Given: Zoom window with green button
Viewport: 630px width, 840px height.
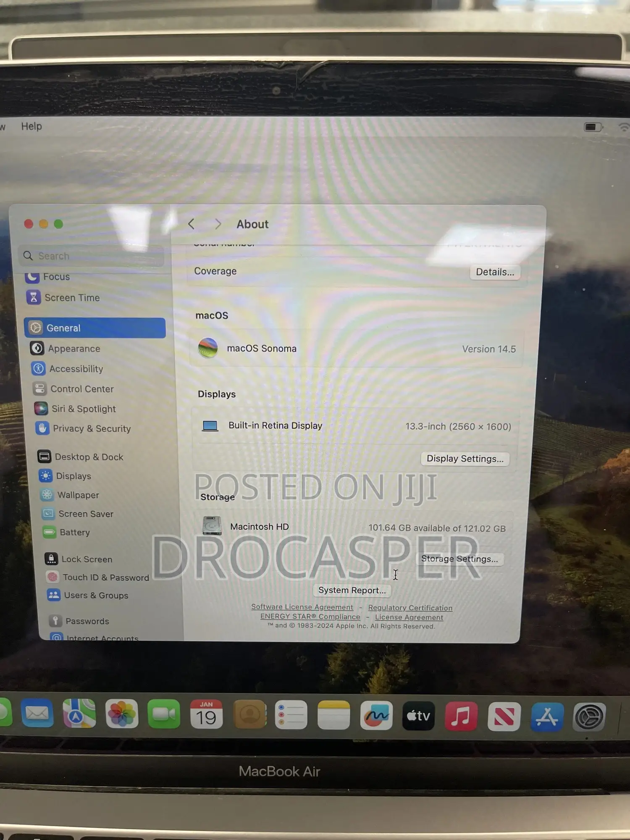Looking at the screenshot, I should [58, 224].
